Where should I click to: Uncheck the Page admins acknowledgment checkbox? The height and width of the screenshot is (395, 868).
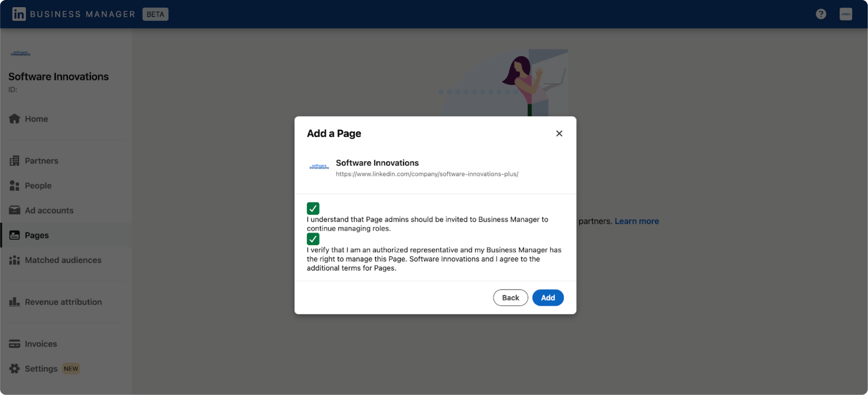click(313, 208)
